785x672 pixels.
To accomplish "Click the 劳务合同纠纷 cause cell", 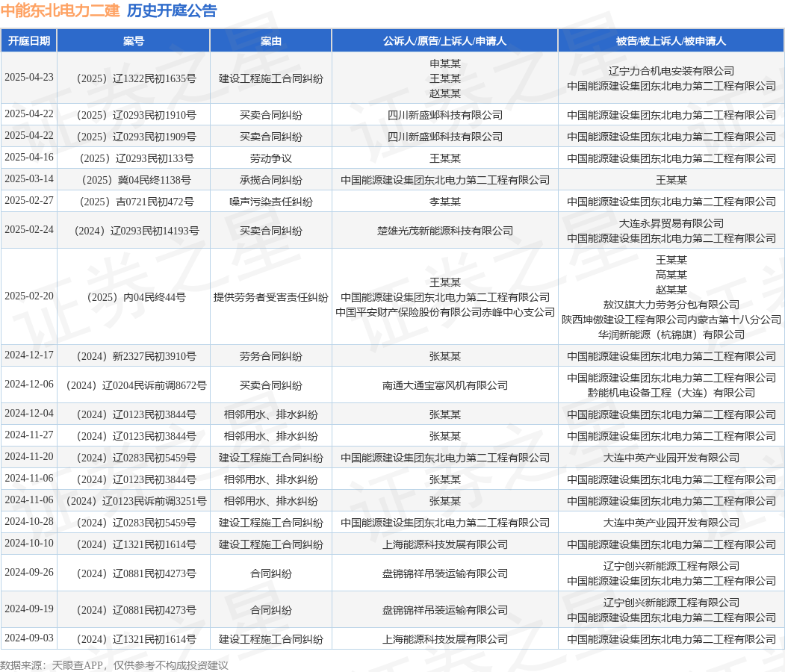I will [271, 356].
